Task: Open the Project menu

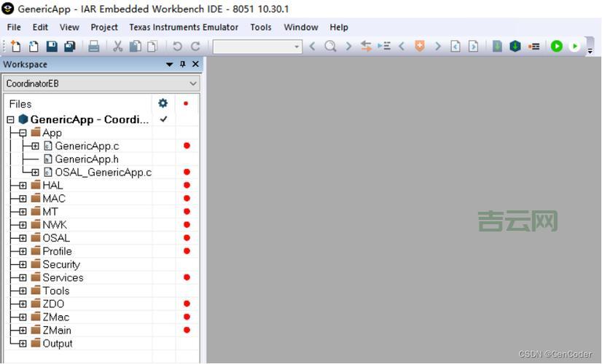Action: (x=104, y=27)
